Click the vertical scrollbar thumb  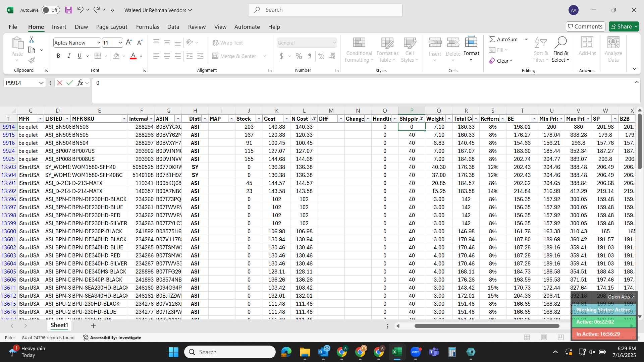[640, 141]
